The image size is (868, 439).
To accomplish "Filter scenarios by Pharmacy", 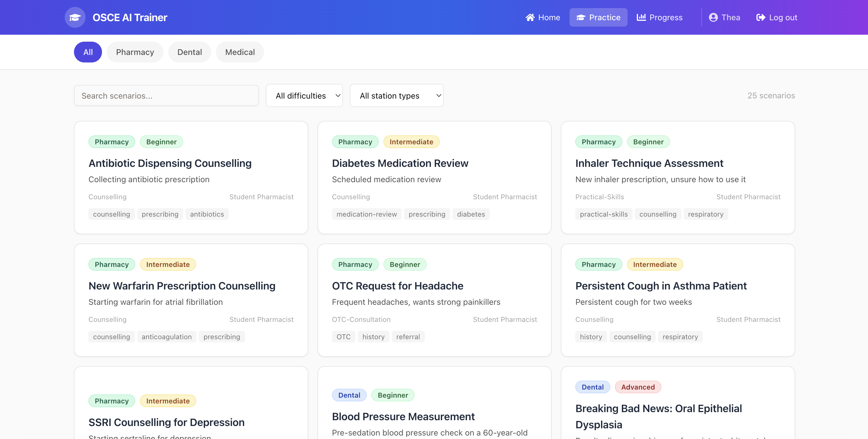I will click(135, 52).
